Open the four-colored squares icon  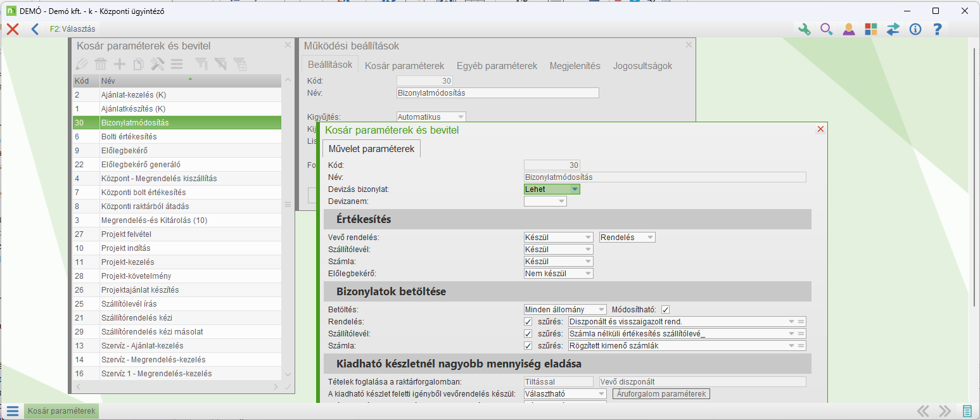pyautogui.click(x=871, y=29)
